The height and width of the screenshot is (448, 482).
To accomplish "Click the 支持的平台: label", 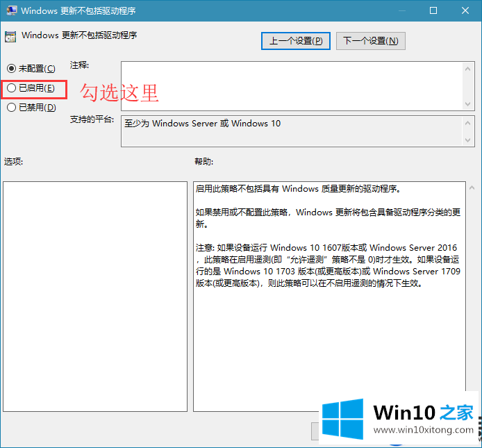I will (92, 119).
